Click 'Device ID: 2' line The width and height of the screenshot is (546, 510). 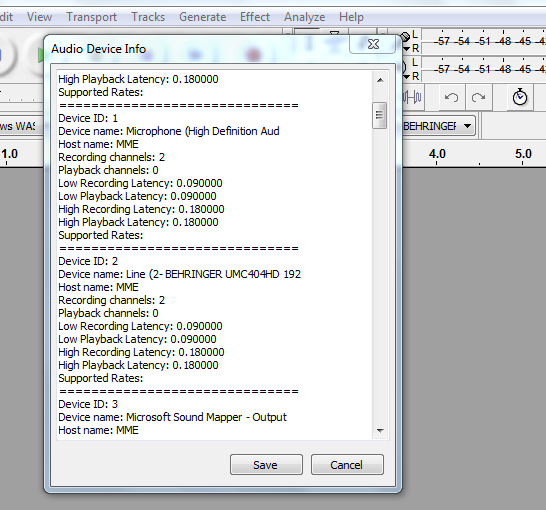[88, 261]
